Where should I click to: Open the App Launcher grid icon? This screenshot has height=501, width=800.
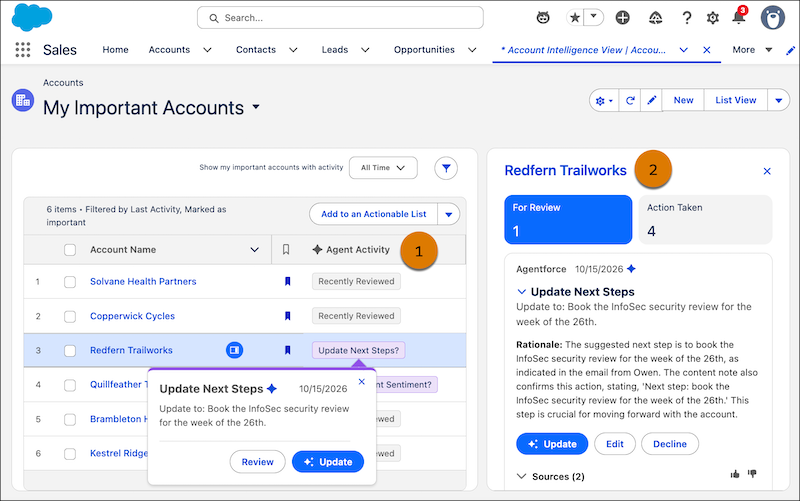tap(22, 49)
